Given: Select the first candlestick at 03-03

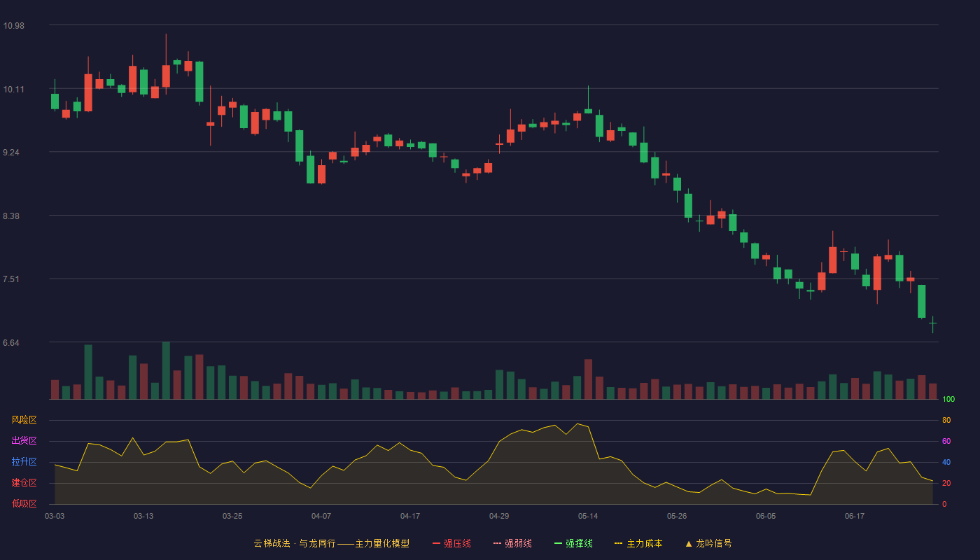Looking at the screenshot, I should point(55,101).
